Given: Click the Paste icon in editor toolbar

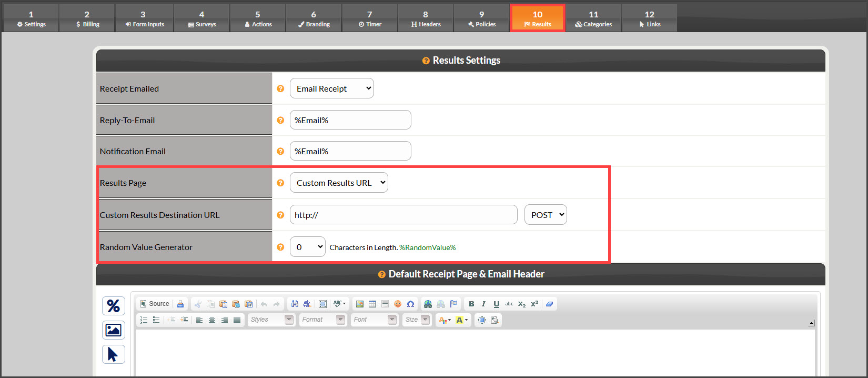Looking at the screenshot, I should [224, 304].
